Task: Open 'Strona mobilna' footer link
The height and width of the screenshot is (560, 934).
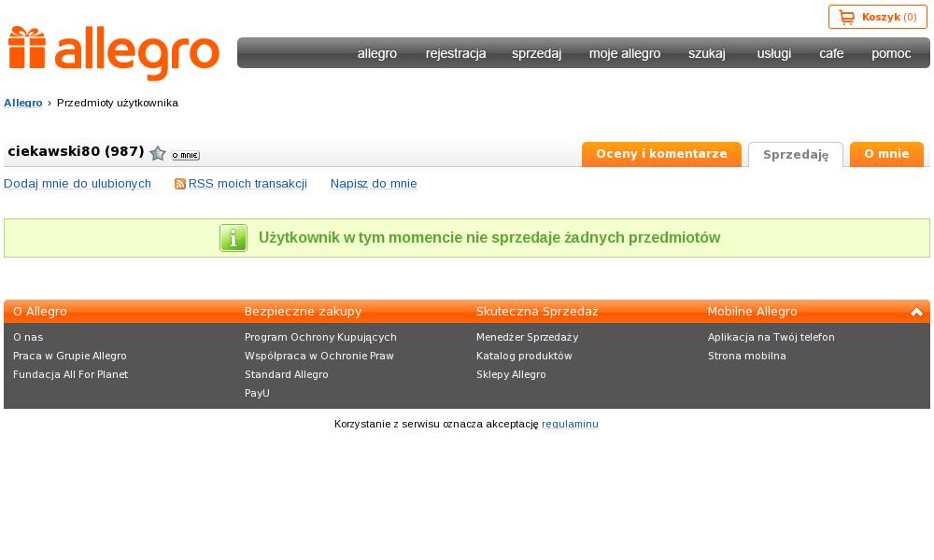Action: [x=747, y=356]
